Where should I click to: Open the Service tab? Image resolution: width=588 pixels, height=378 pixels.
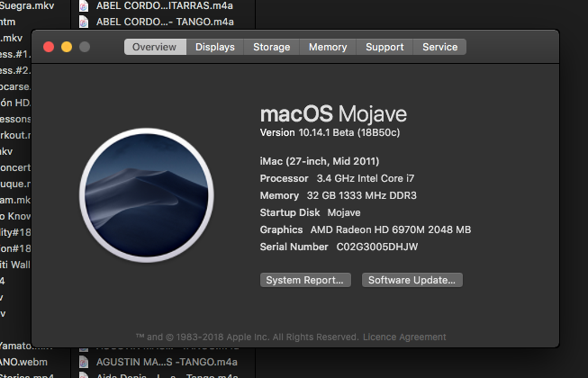(x=440, y=47)
